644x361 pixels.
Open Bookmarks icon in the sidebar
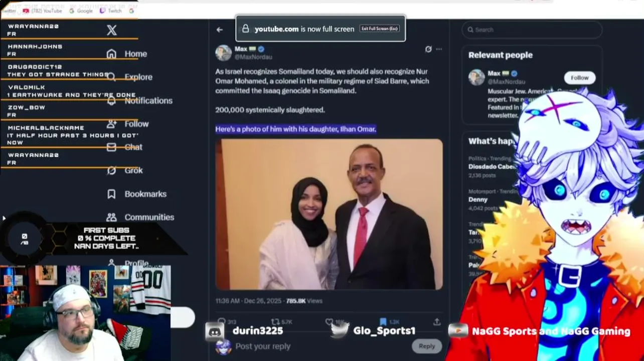pos(111,194)
